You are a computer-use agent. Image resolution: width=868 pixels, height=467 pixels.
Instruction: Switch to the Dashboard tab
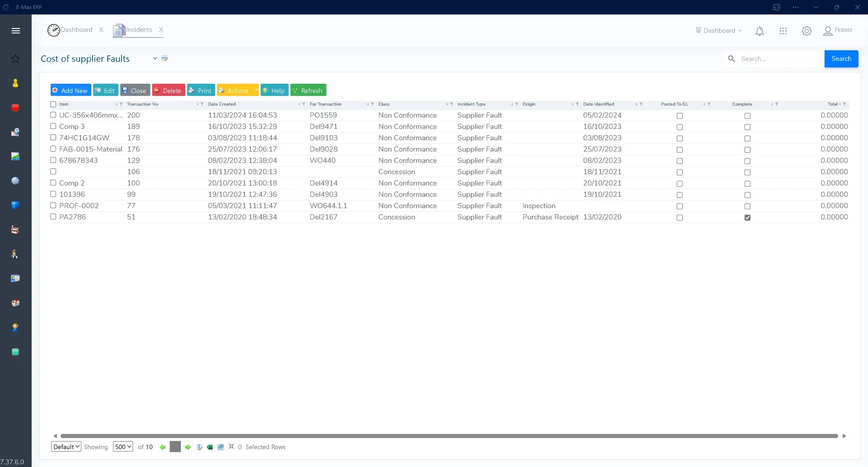coord(70,30)
